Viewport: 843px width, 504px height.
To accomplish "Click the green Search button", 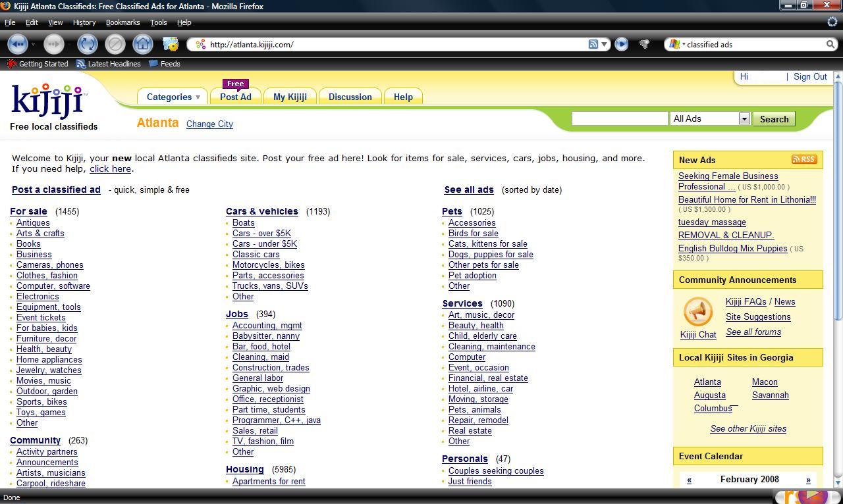I will [x=774, y=119].
